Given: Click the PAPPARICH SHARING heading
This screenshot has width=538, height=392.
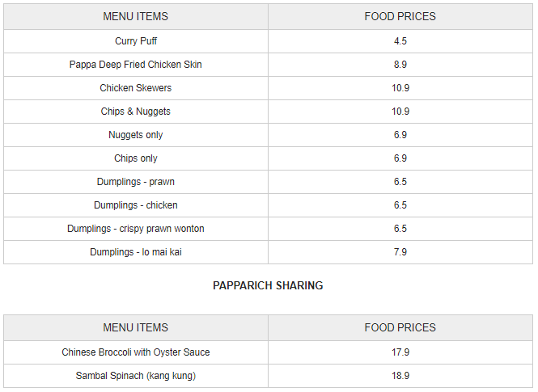Looking at the screenshot, I should [x=268, y=285].
